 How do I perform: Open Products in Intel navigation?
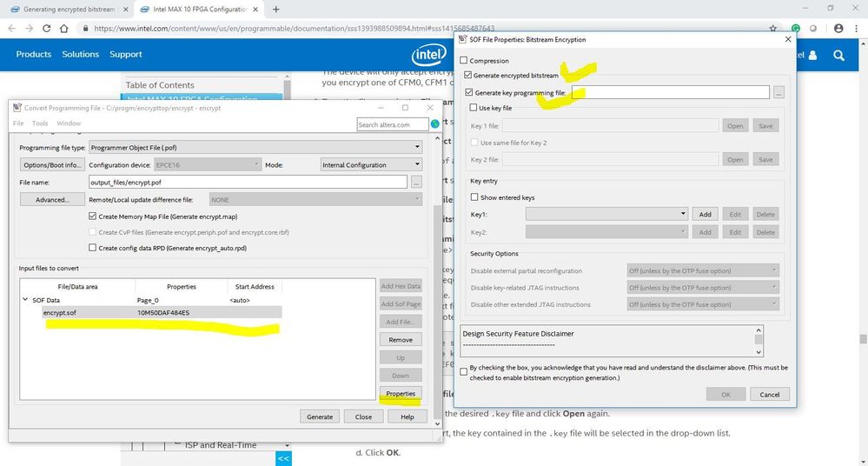click(33, 54)
